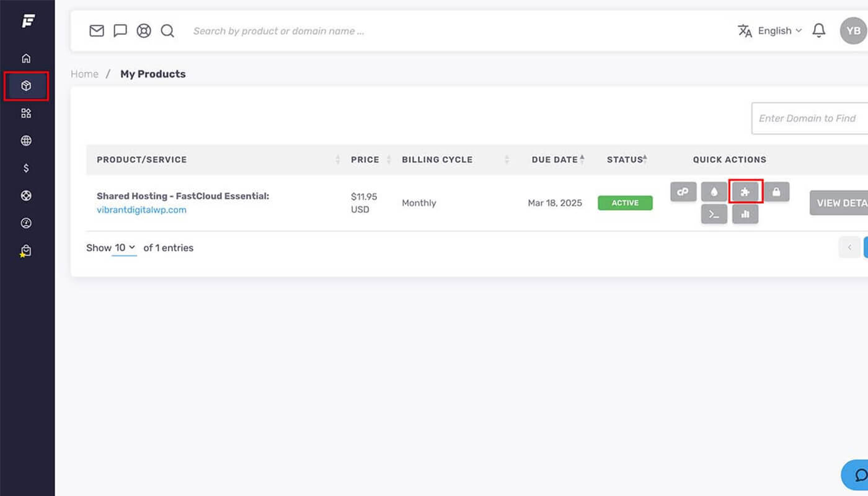
Task: Open the vibrantdigitalwp.com domain link
Action: coord(141,210)
